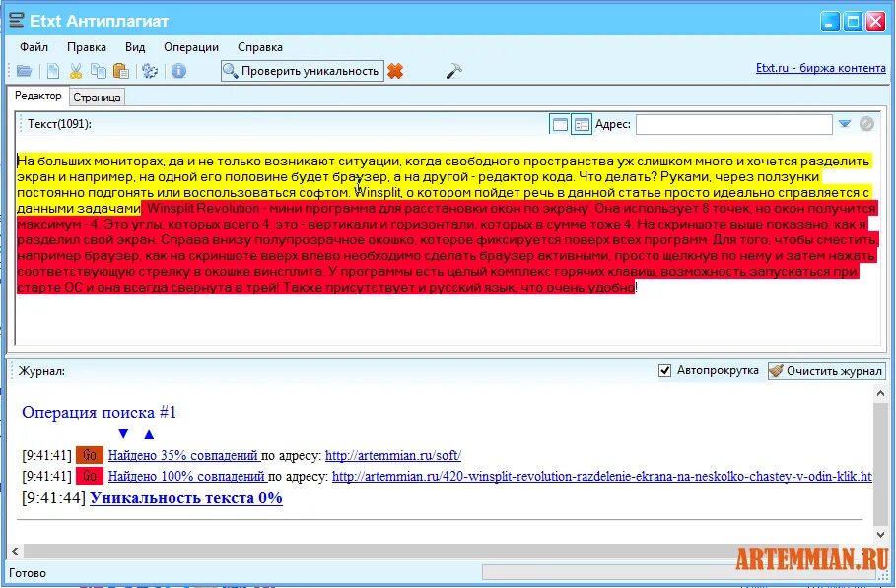
Task: Open Найдено 35% совпадений link
Action: 184,456
